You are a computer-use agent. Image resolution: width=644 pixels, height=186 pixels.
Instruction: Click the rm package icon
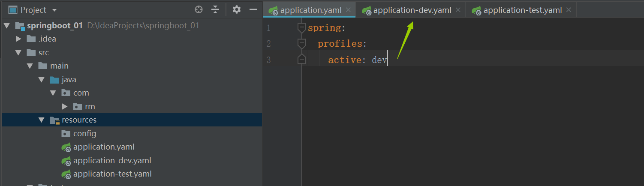(x=78, y=106)
